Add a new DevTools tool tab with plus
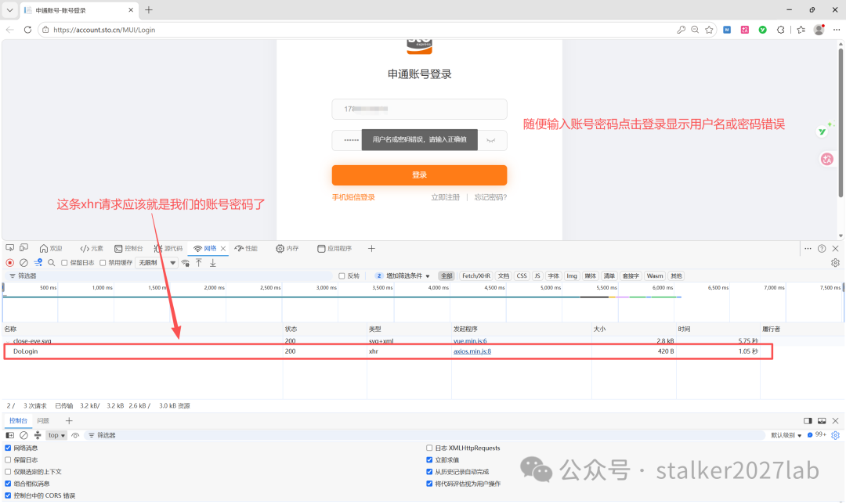 click(x=371, y=249)
